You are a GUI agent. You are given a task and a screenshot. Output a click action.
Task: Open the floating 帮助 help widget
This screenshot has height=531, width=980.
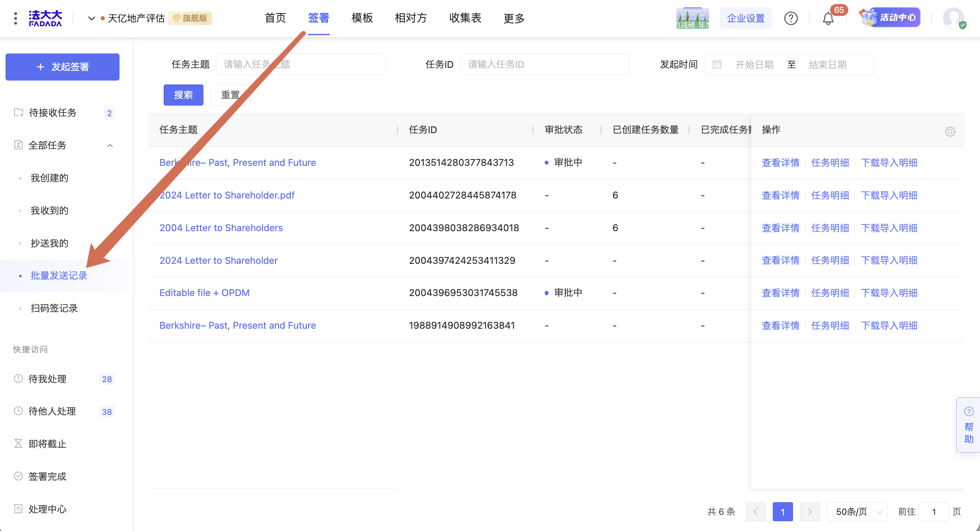(x=969, y=425)
